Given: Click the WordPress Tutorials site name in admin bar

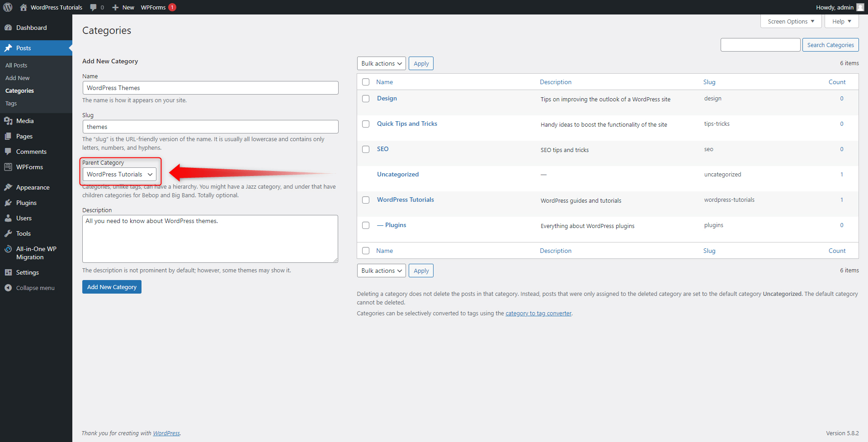Looking at the screenshot, I should (57, 7).
